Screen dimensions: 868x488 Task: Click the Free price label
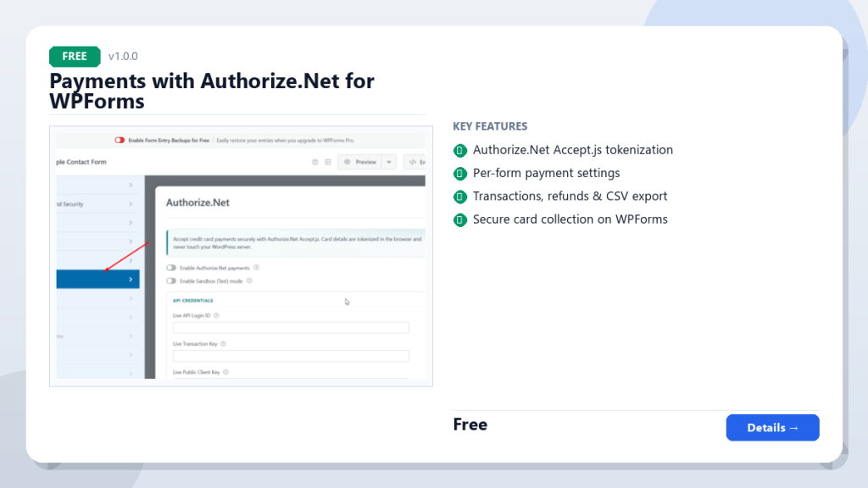point(470,424)
